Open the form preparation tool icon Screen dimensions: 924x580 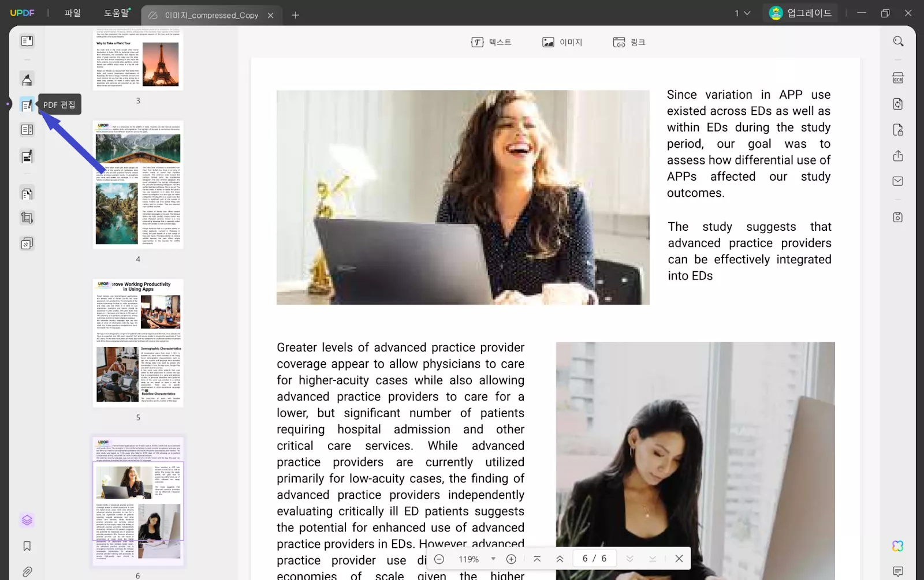click(x=27, y=130)
